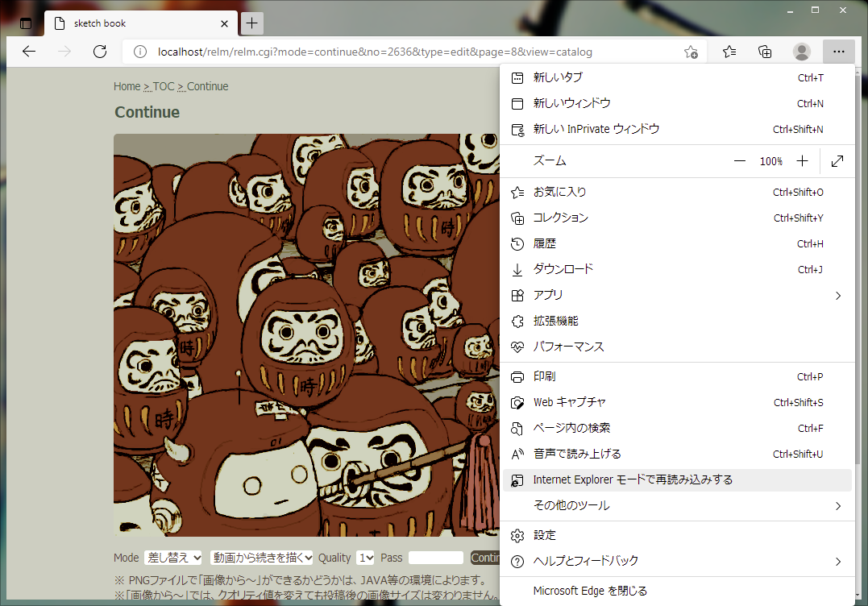Follow the TOC breadcrumb link
The height and width of the screenshot is (606, 868).
[x=164, y=86]
